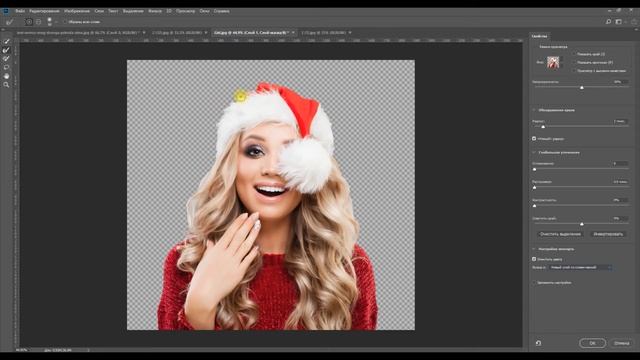This screenshot has height=360, width=640.
Task: Open the view mode thumbnail dropdown
Action: coord(555,62)
